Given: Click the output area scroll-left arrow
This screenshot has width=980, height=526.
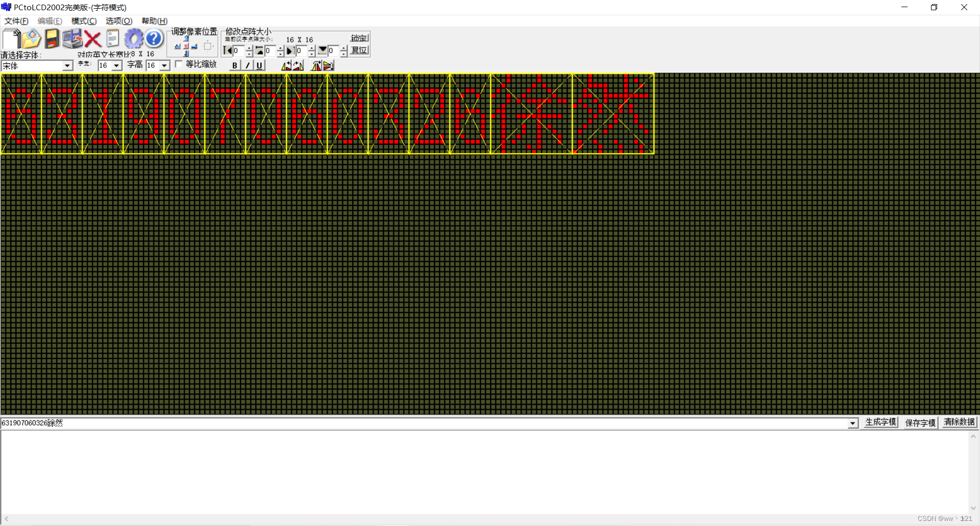Looking at the screenshot, I should [6, 519].
